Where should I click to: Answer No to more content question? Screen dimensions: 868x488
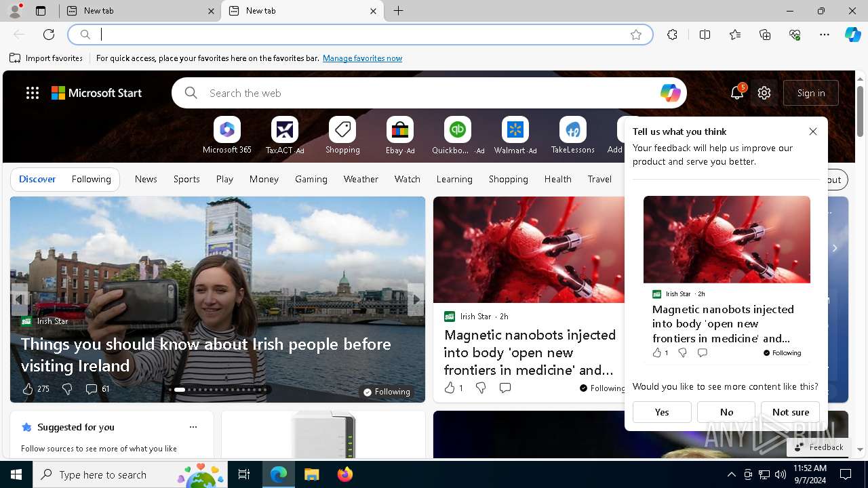pos(726,412)
